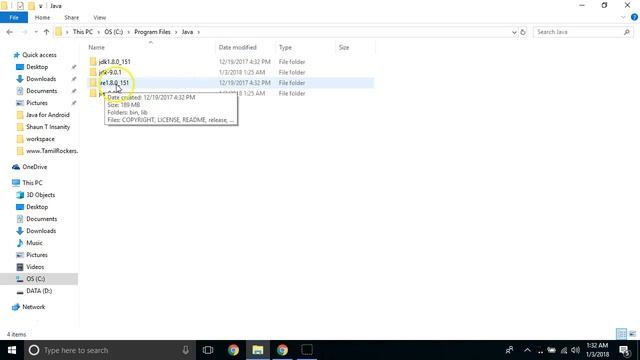
Task: Go up one folder level
Action: pyautogui.click(x=46, y=32)
